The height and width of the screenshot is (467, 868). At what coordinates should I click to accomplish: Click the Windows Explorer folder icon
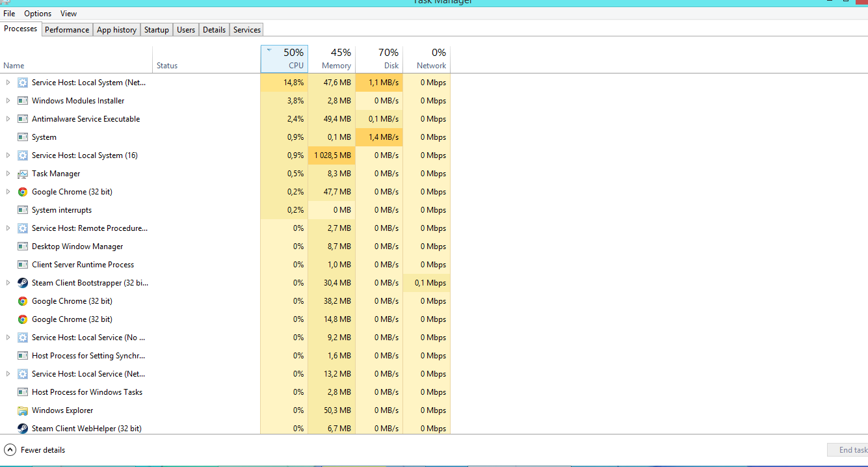pyautogui.click(x=23, y=410)
